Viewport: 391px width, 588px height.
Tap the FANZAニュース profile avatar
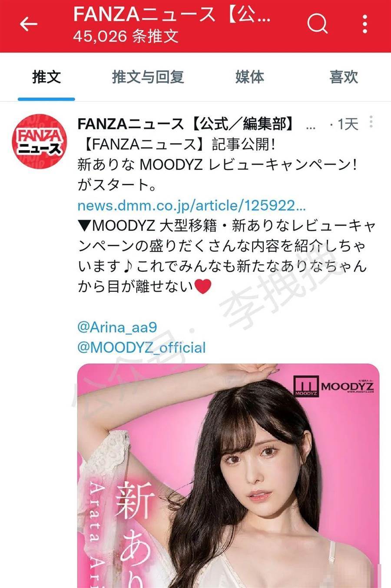coord(39,141)
